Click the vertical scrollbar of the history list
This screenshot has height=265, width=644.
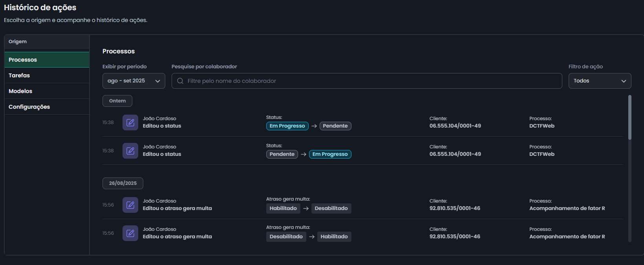click(x=630, y=118)
